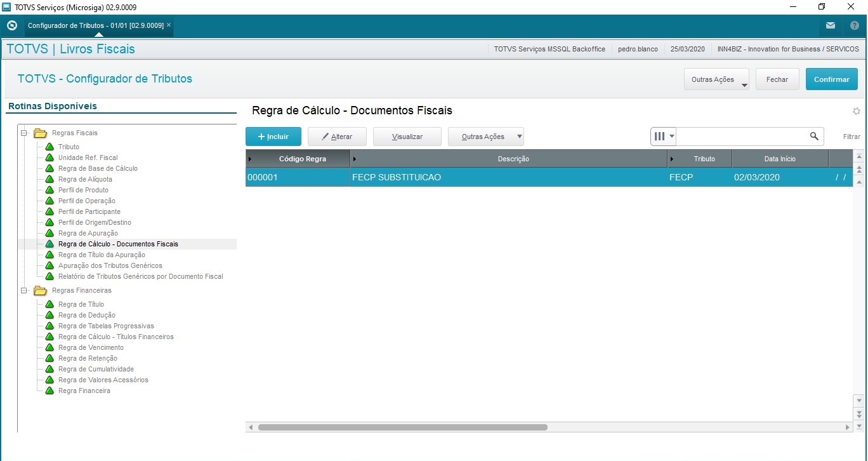The image size is (868, 461).
Task: Click the mail envelope icon in header
Action: pos(830,26)
